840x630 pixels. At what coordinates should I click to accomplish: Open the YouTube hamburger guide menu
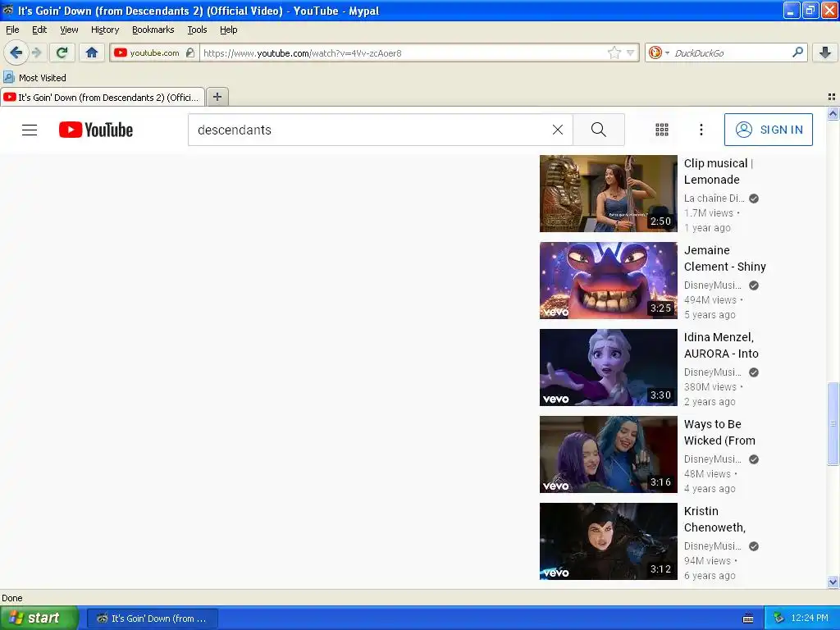click(30, 130)
